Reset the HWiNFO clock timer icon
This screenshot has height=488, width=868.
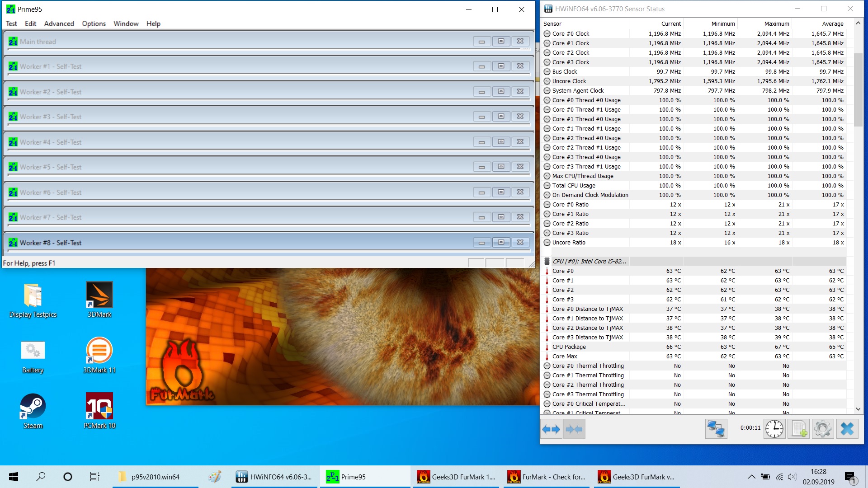(774, 429)
